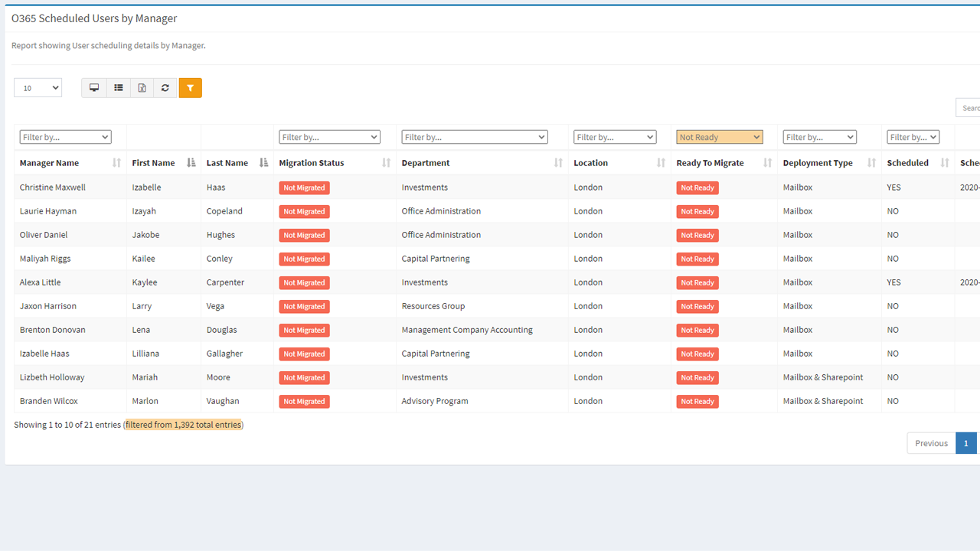Open the Migration Status filter dropdown

(329, 136)
